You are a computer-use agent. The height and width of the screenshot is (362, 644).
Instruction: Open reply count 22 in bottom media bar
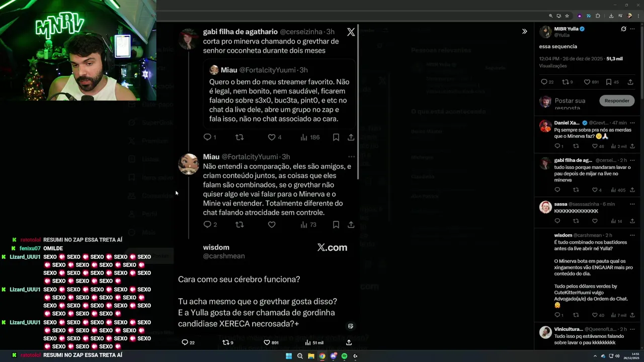(188, 342)
